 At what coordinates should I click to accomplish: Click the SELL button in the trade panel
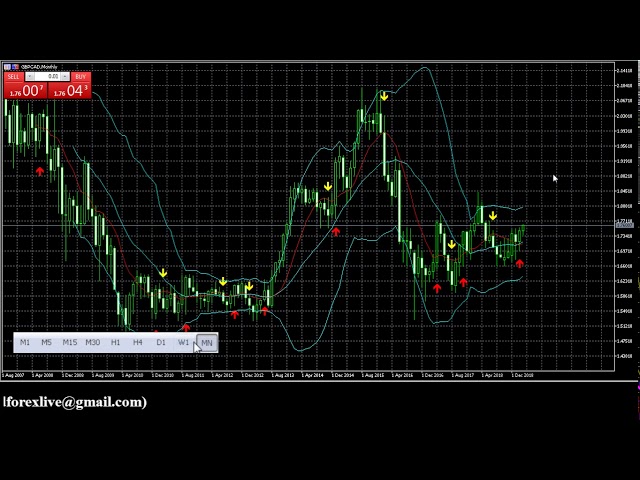pos(13,77)
